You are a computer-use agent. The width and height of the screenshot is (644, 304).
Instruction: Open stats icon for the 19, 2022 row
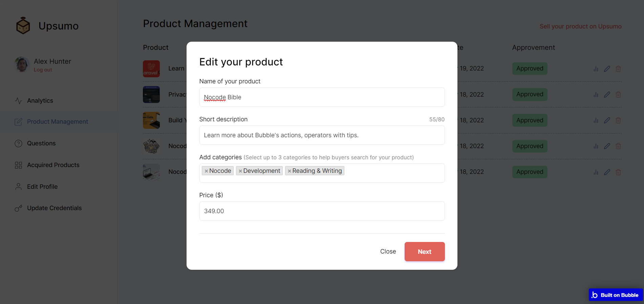pos(596,69)
